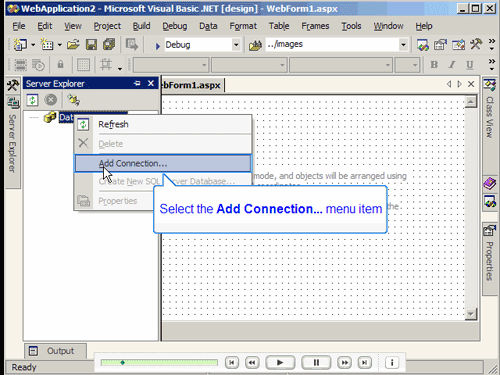Close the Server Explorer panel

pyautogui.click(x=151, y=83)
